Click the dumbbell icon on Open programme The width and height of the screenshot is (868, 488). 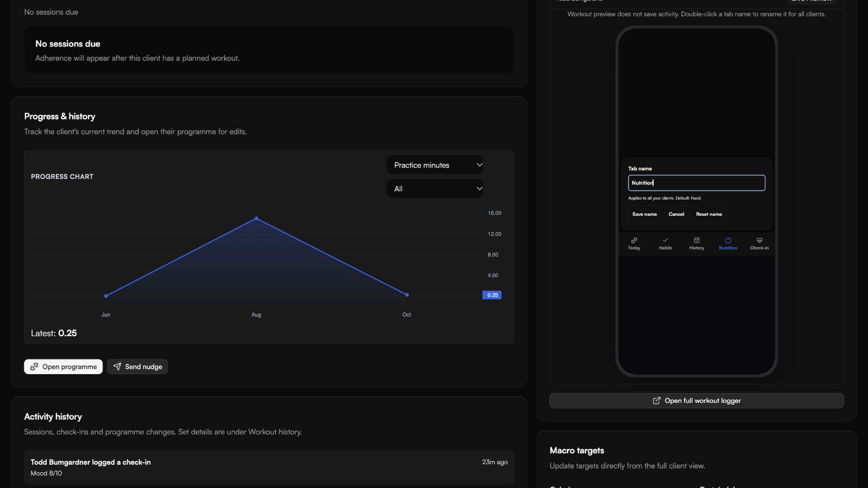click(x=34, y=367)
